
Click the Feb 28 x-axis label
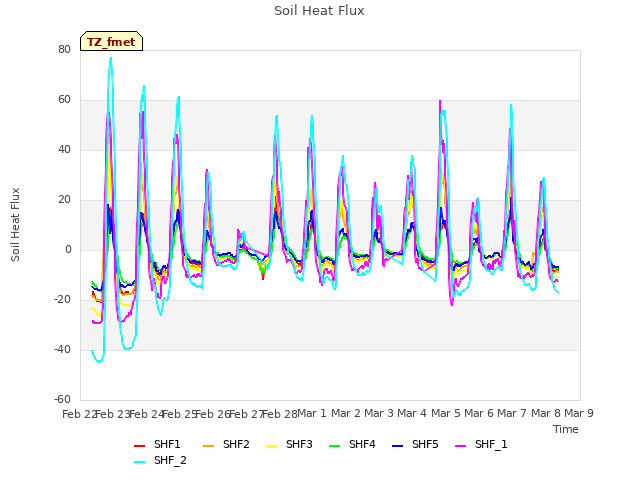pos(280,414)
